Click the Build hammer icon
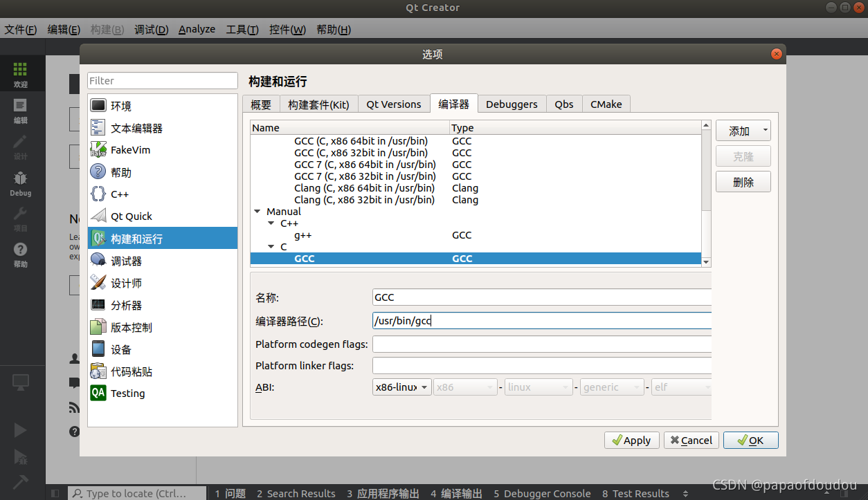The width and height of the screenshot is (868, 500). click(x=20, y=481)
